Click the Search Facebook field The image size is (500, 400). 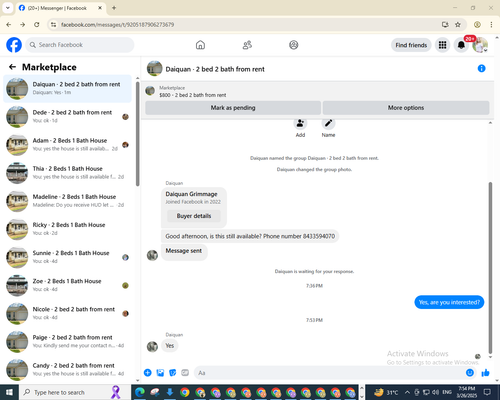tap(80, 45)
